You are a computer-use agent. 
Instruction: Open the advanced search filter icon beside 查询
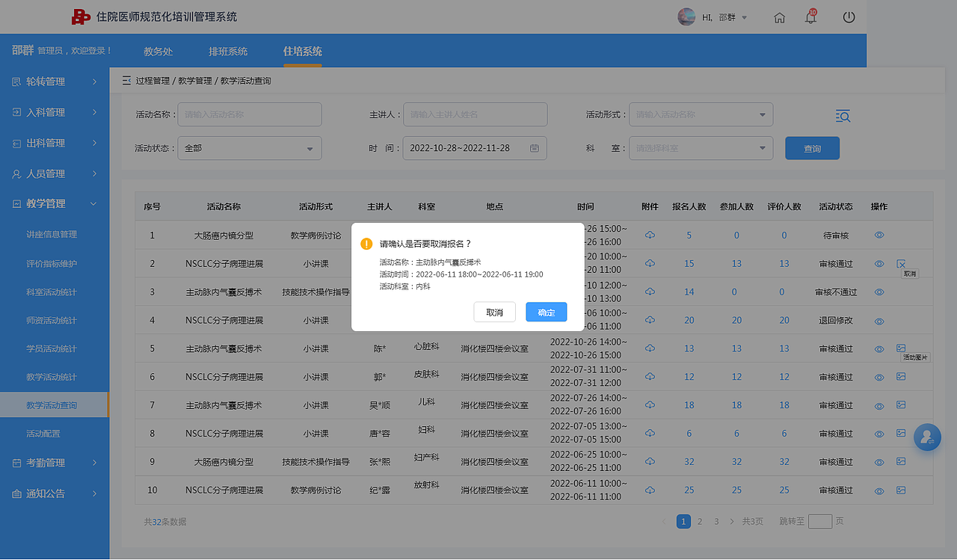pos(843,116)
